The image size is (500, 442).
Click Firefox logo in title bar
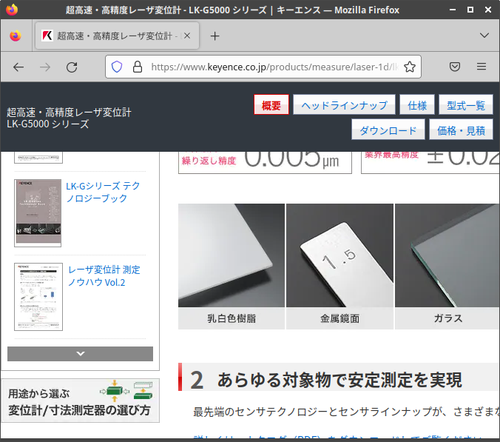[12, 9]
